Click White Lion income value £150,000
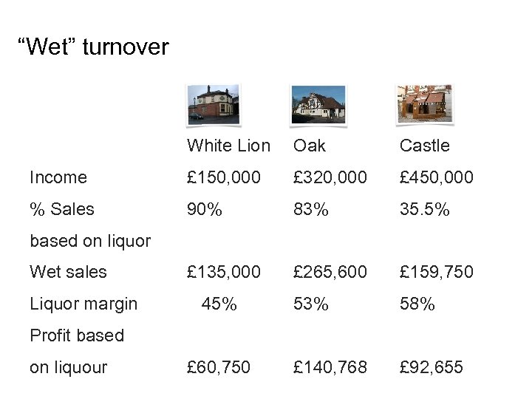Image resolution: width=532 pixels, height=399 pixels. (x=224, y=177)
